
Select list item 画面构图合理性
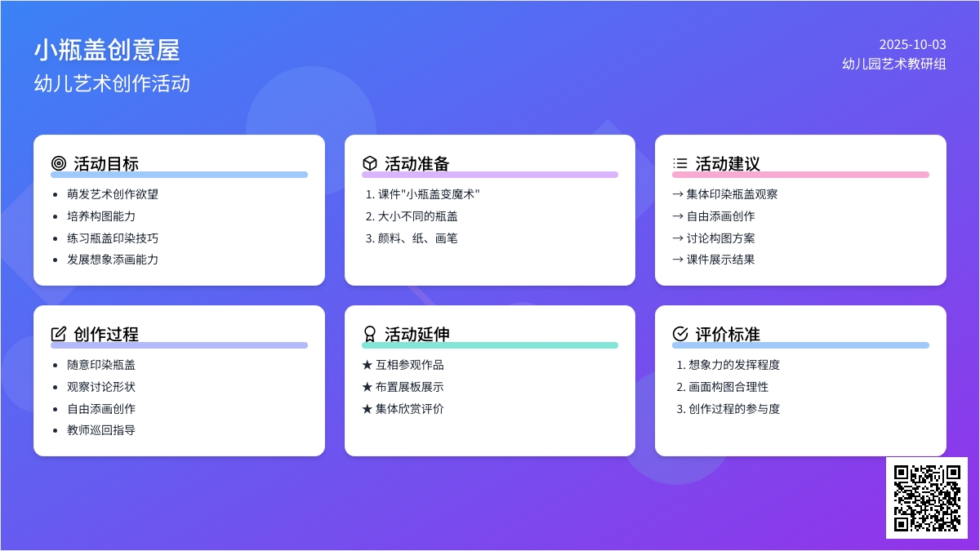point(728,387)
